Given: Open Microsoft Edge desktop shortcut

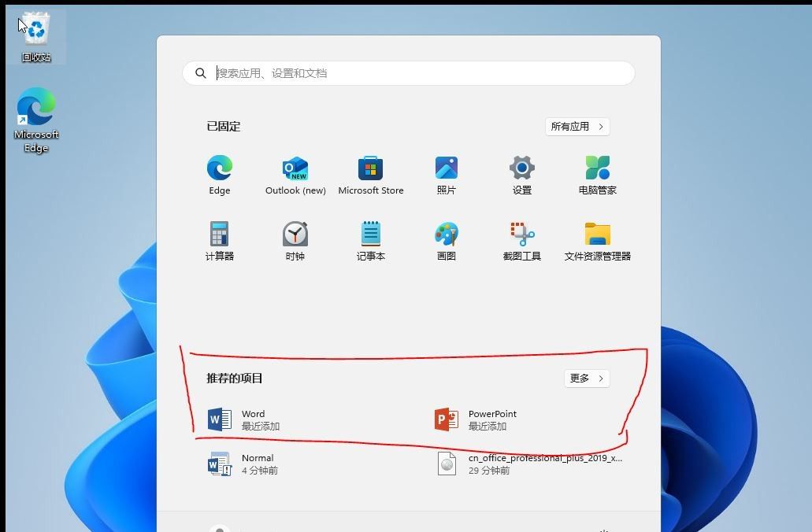Looking at the screenshot, I should [x=35, y=120].
